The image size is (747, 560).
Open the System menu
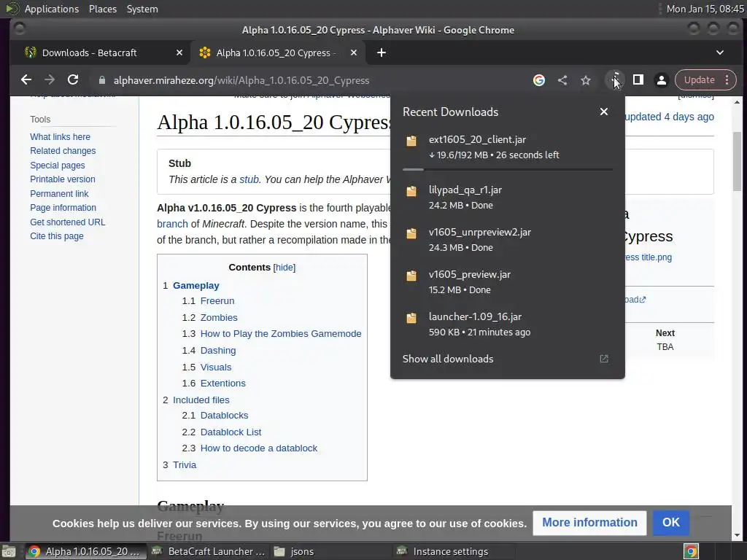(142, 9)
